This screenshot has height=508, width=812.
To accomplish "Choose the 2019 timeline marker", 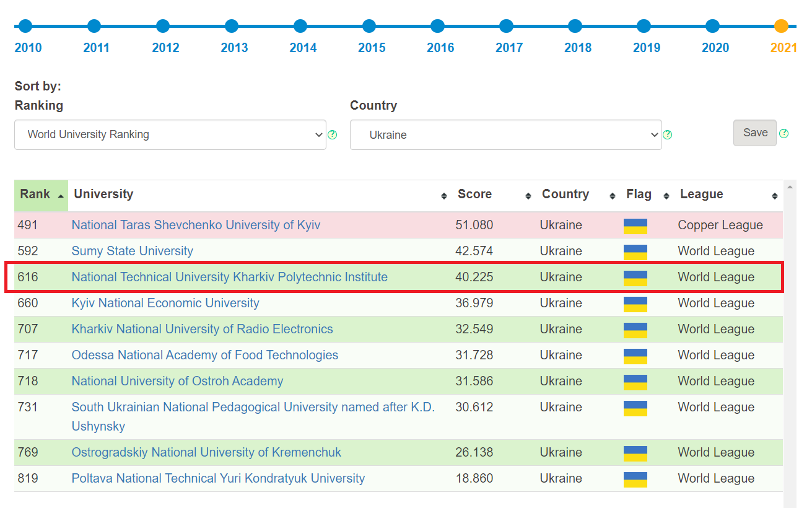I will (644, 26).
